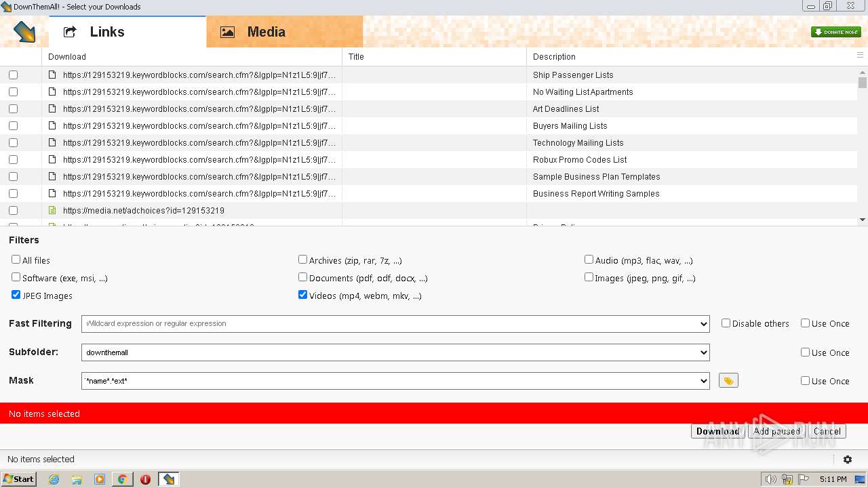Click the taskbar clock showing 5:11 PM
The height and width of the screenshot is (488, 868).
coord(833,479)
